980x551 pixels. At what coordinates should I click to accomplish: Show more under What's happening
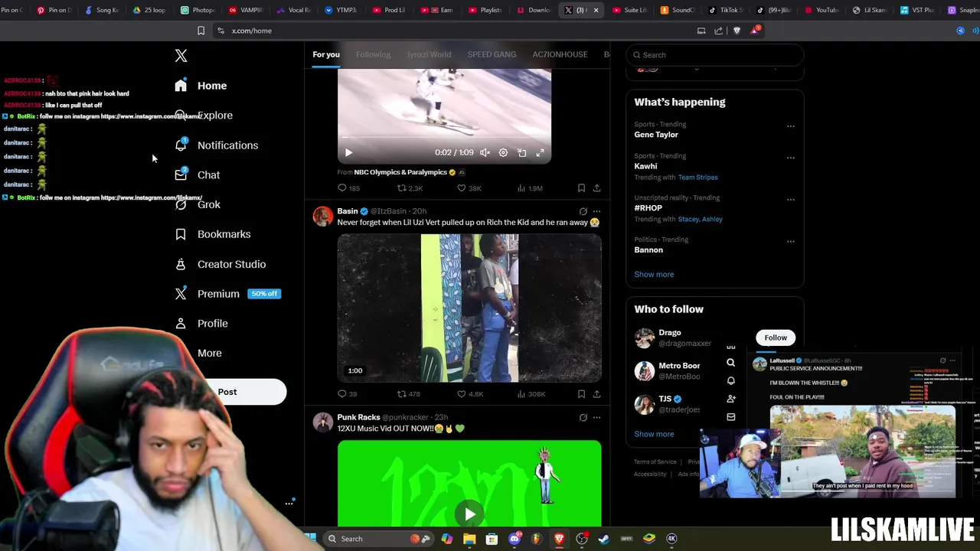[x=654, y=274]
